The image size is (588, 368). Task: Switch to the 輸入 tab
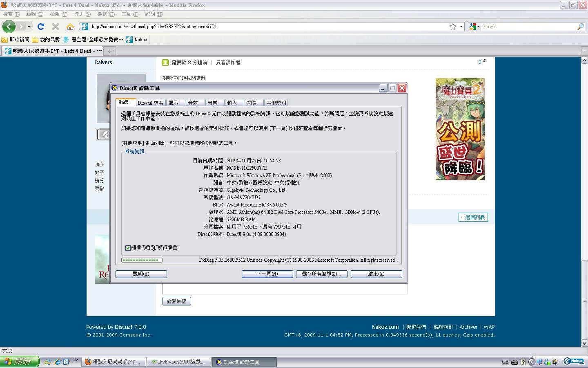coord(234,103)
